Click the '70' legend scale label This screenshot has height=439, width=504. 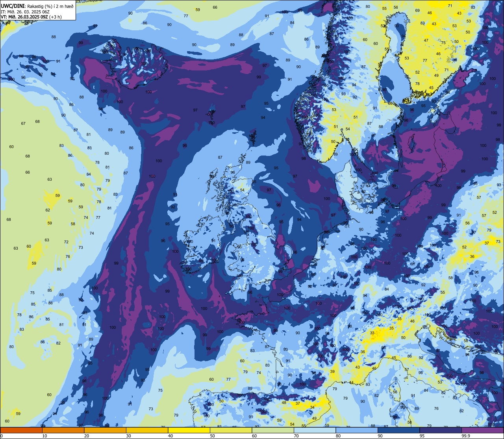pos(296,436)
